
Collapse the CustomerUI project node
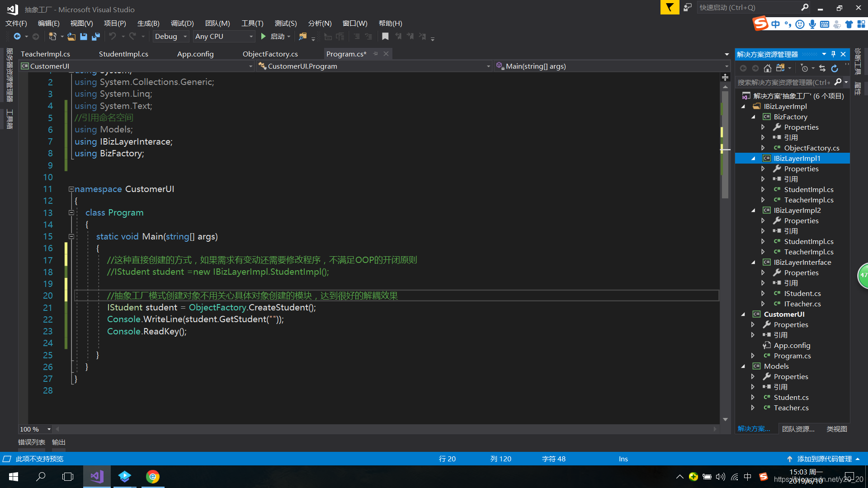743,314
